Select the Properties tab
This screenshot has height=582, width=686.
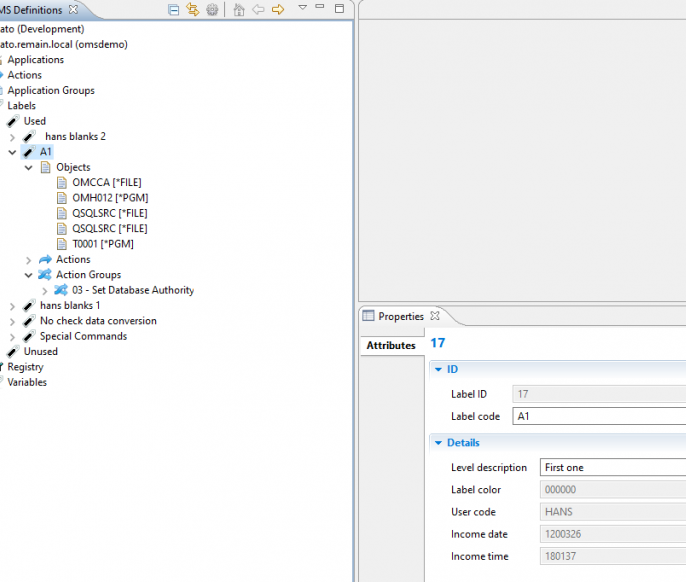[x=401, y=316]
